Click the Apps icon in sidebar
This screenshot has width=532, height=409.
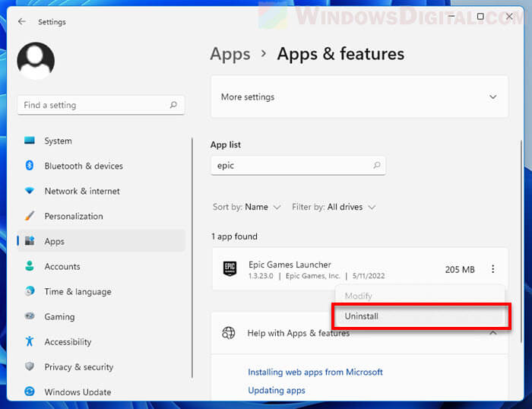30,241
